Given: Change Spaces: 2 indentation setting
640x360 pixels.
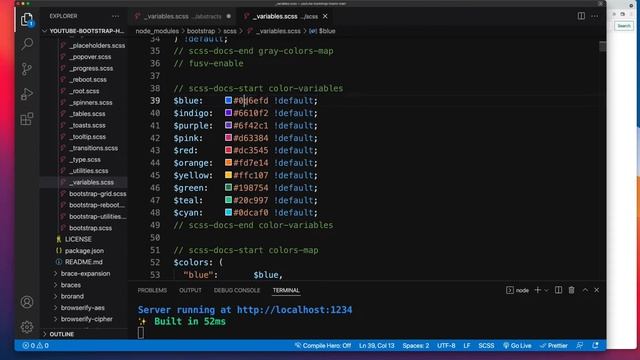Looking at the screenshot, I should point(416,345).
